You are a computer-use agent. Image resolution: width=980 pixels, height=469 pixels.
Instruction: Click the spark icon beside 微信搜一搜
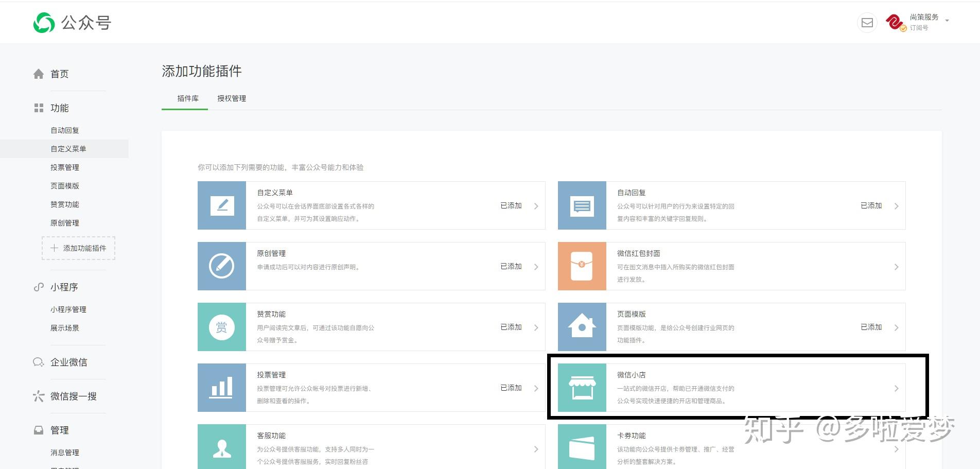(39, 396)
